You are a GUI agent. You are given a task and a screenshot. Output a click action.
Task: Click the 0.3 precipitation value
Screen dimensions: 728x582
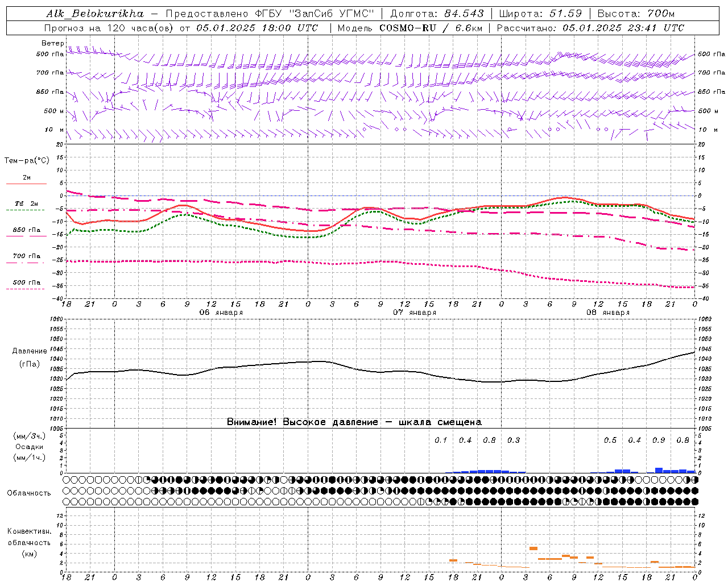pyautogui.click(x=514, y=440)
